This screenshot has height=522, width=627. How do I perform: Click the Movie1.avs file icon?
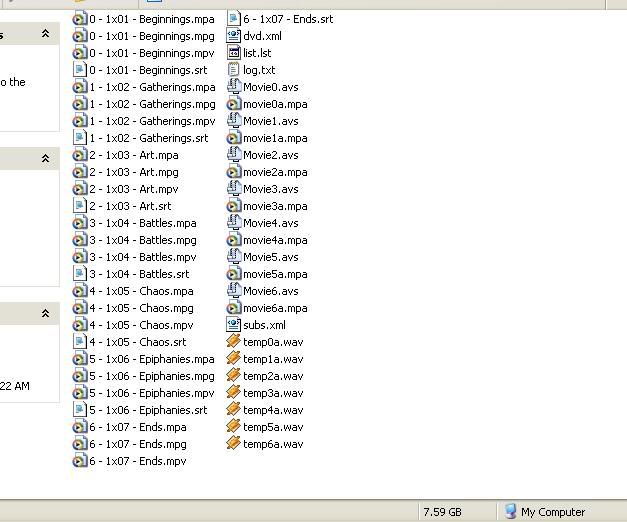pos(234,121)
